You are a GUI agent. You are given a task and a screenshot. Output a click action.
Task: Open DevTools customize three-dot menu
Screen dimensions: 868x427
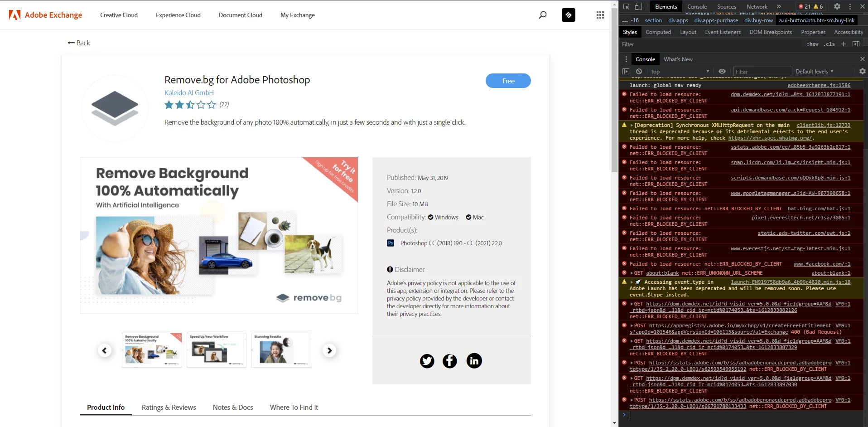point(850,6)
